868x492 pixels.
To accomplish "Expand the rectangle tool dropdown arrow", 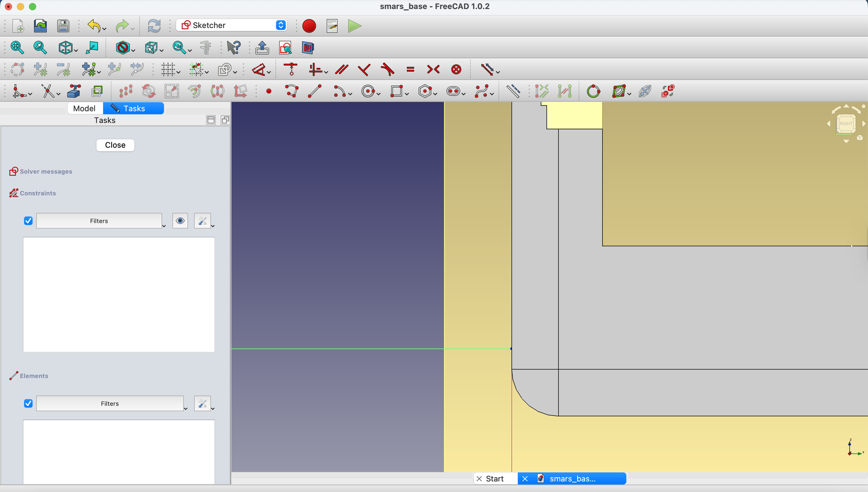I will [407, 94].
